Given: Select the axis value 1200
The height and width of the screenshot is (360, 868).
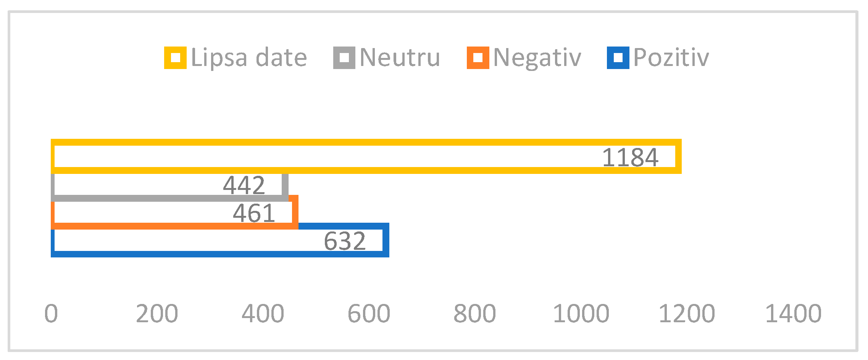Looking at the screenshot, I should coord(687,314).
